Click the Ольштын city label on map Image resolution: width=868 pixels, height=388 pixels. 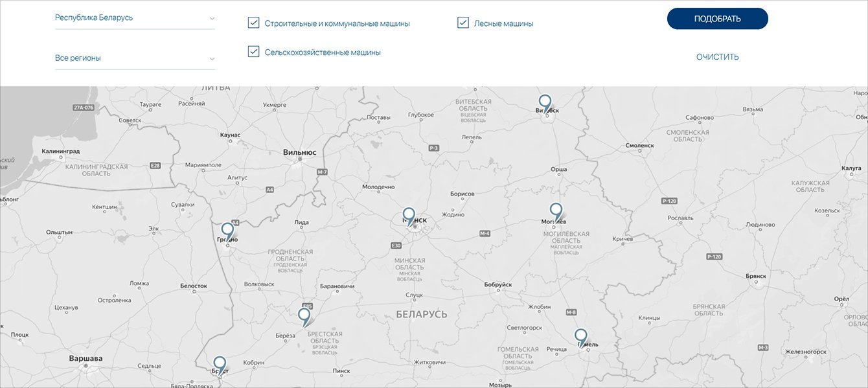pos(60,232)
